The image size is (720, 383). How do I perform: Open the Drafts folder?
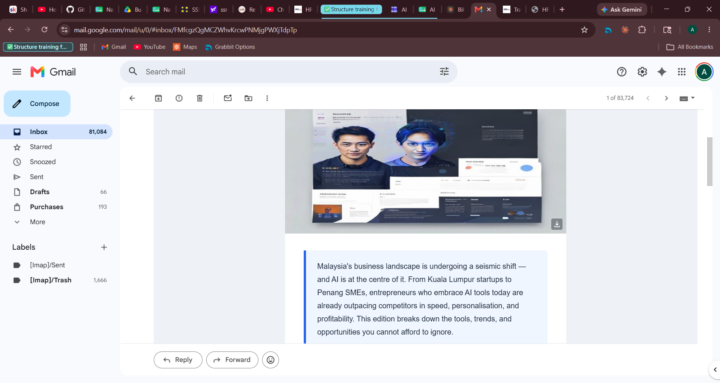[x=56, y=192]
